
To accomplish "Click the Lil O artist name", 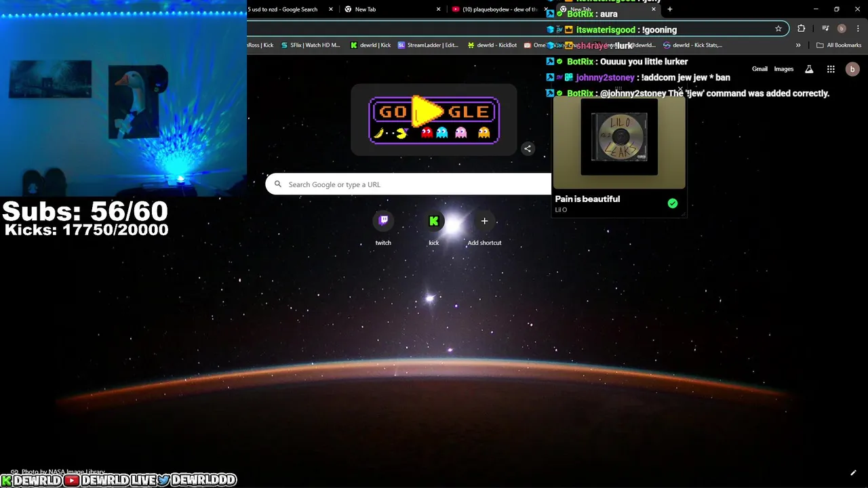I will tap(561, 209).
